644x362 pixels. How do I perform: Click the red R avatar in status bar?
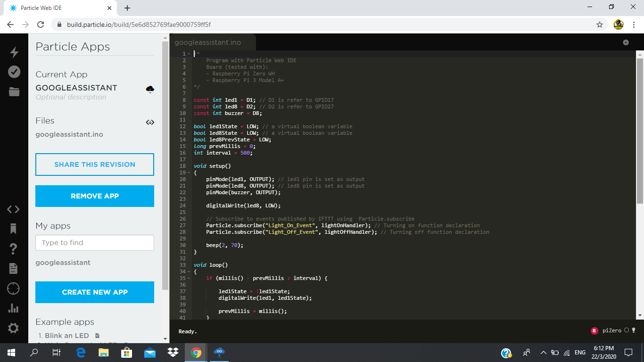click(x=594, y=331)
